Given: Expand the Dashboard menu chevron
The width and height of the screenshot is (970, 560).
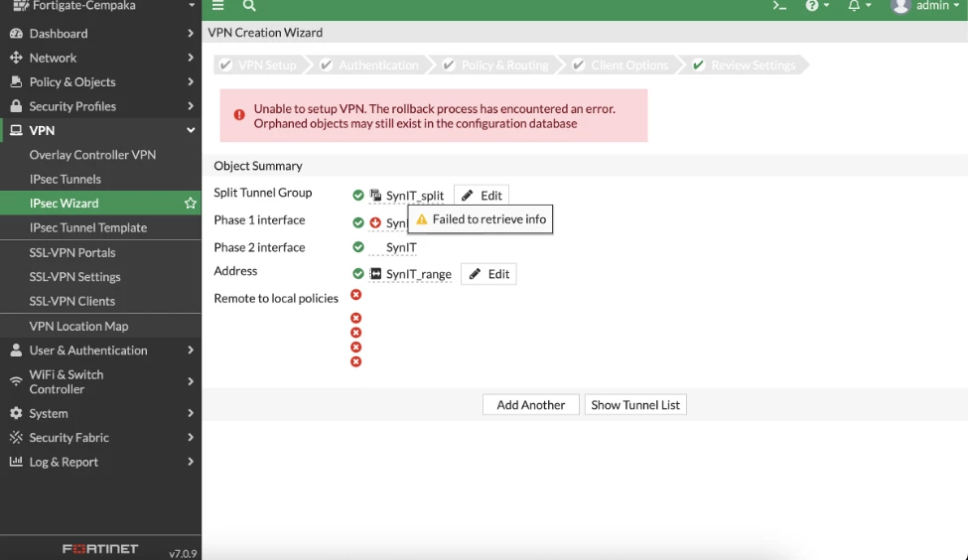Looking at the screenshot, I should tap(191, 34).
